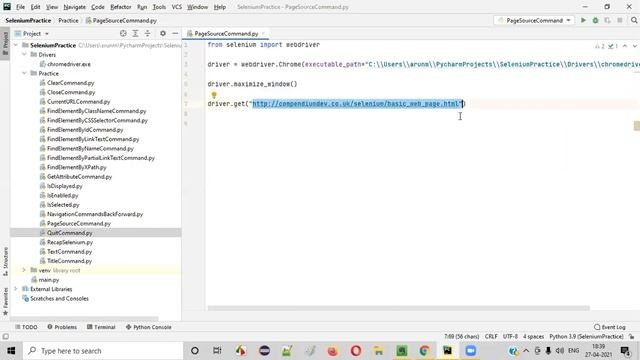Image resolution: width=640 pixels, height=360 pixels.
Task: Click the Collapse All icon in Project panel
Action: pos(147,33)
